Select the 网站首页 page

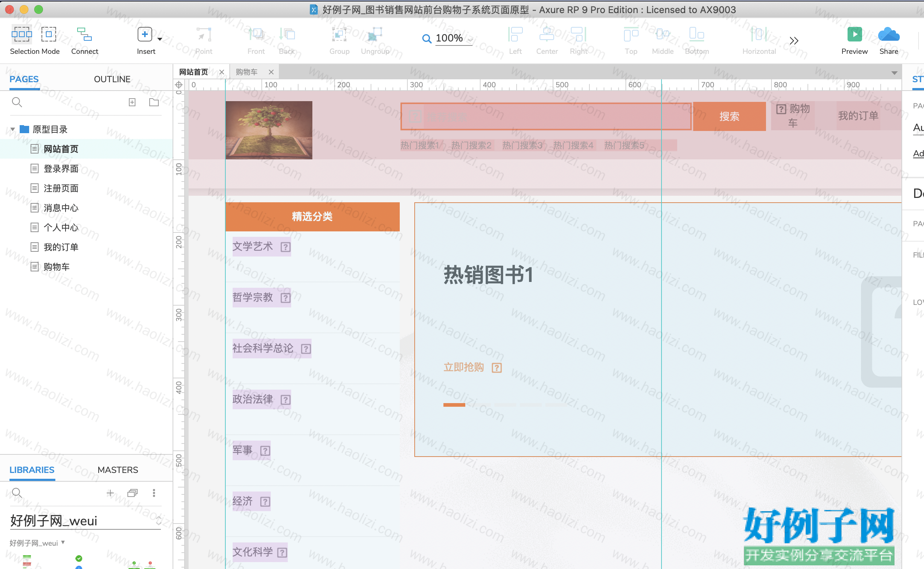pyautogui.click(x=86, y=149)
